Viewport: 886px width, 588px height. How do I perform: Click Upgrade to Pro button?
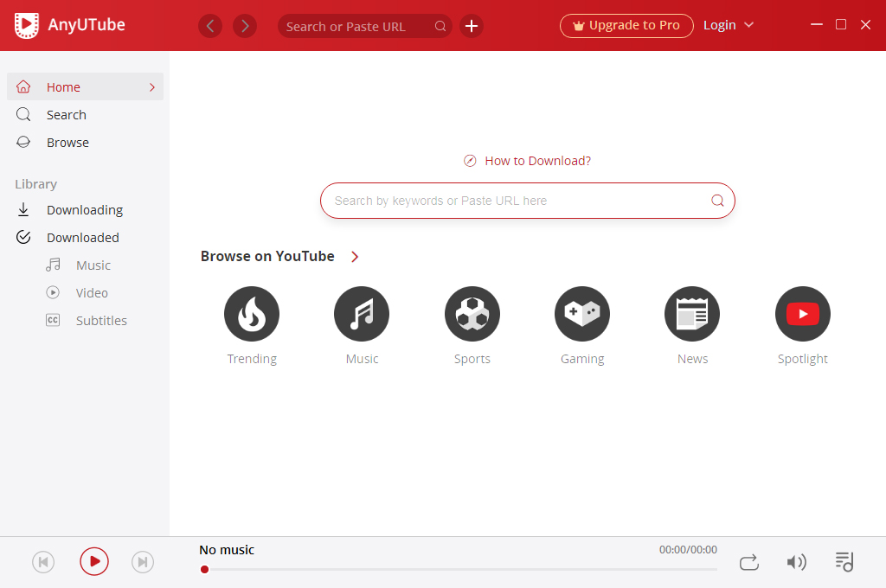626,25
